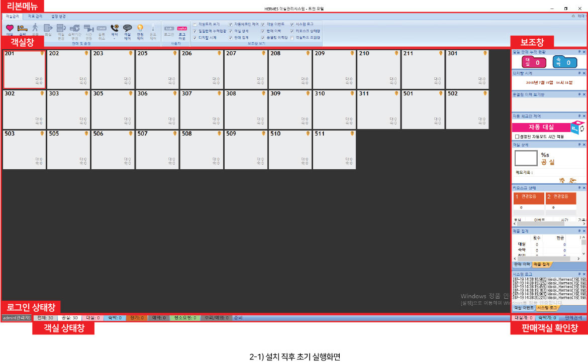
Task: Toggle the 디지털 시계 checkbox
Action: (x=195, y=38)
